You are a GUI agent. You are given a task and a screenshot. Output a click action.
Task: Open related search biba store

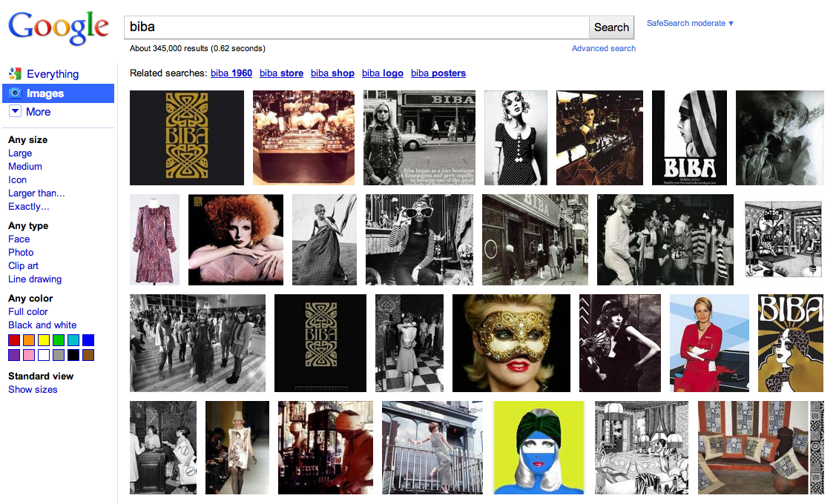[282, 73]
